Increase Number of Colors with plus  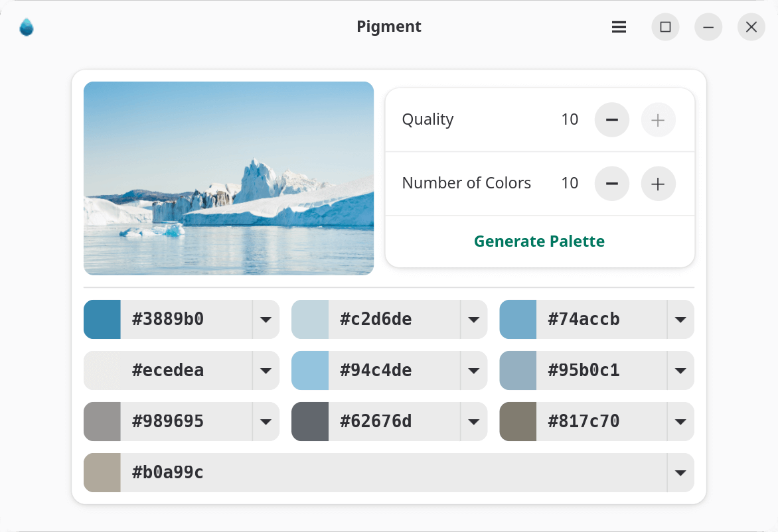[658, 184]
